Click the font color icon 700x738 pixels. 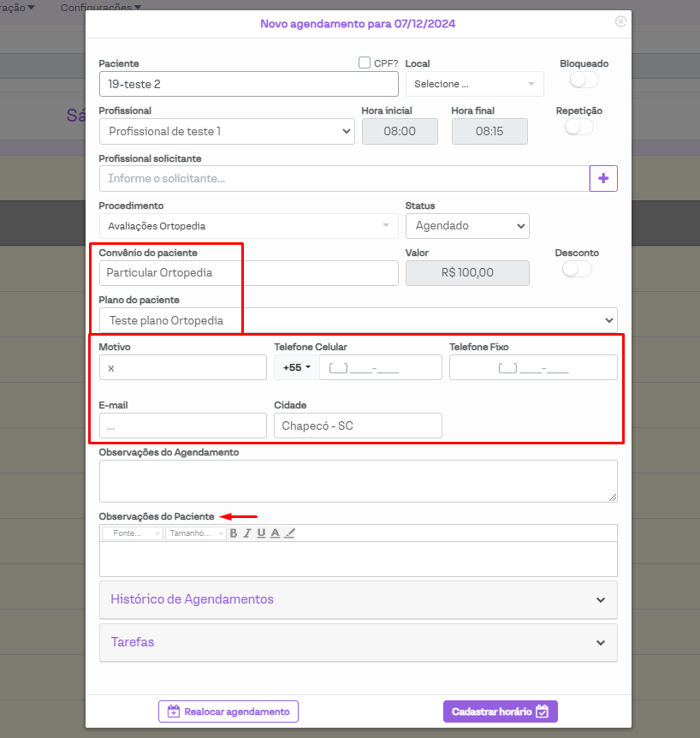coord(275,533)
